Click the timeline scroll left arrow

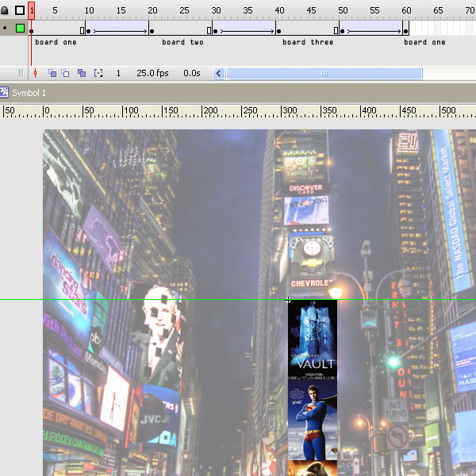[219, 73]
